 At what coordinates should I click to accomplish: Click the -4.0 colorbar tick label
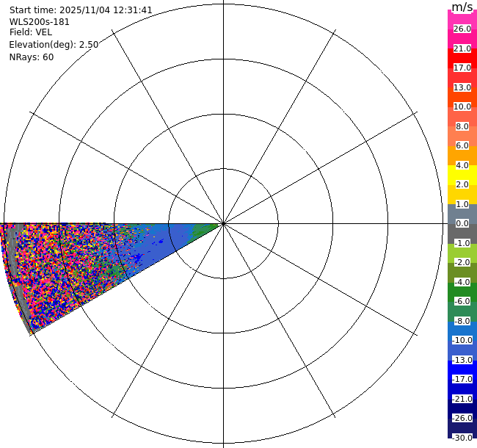[462, 282]
